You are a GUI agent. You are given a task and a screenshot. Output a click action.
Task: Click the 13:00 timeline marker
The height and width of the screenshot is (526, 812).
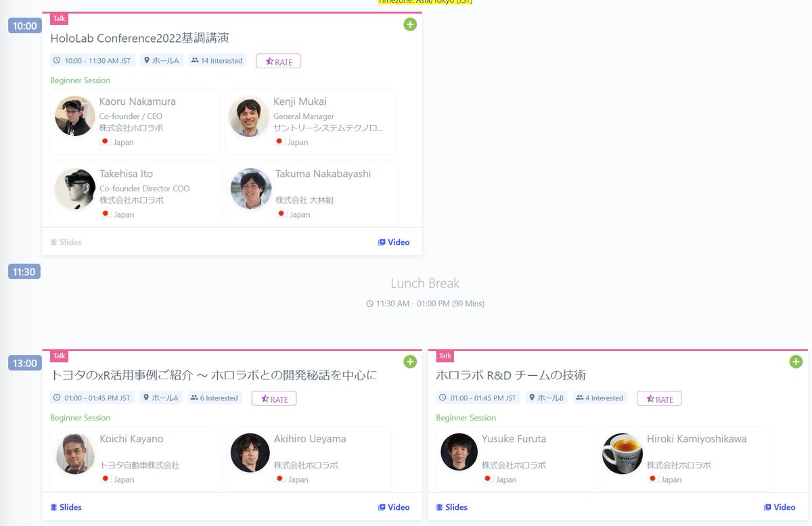(x=24, y=363)
